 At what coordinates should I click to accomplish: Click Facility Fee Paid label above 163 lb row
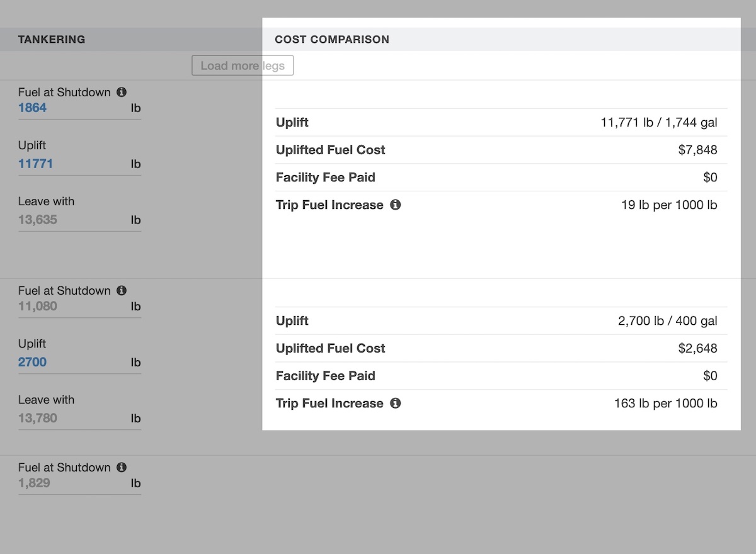pos(326,376)
